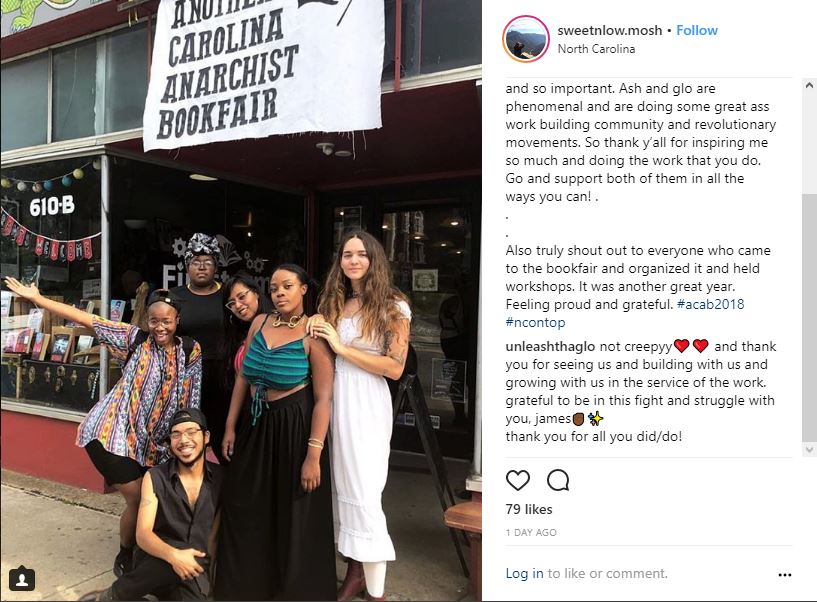
Task: Click the bookfair group photo
Action: pyautogui.click(x=241, y=301)
